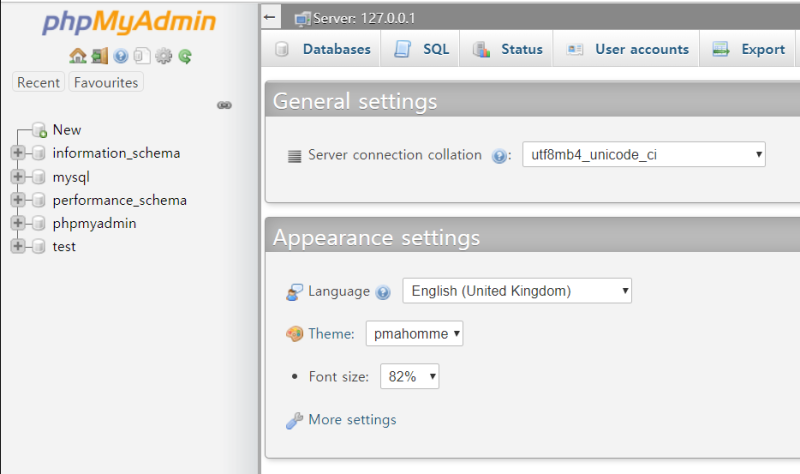
Task: Click database icon next to mysql
Action: (x=38, y=177)
